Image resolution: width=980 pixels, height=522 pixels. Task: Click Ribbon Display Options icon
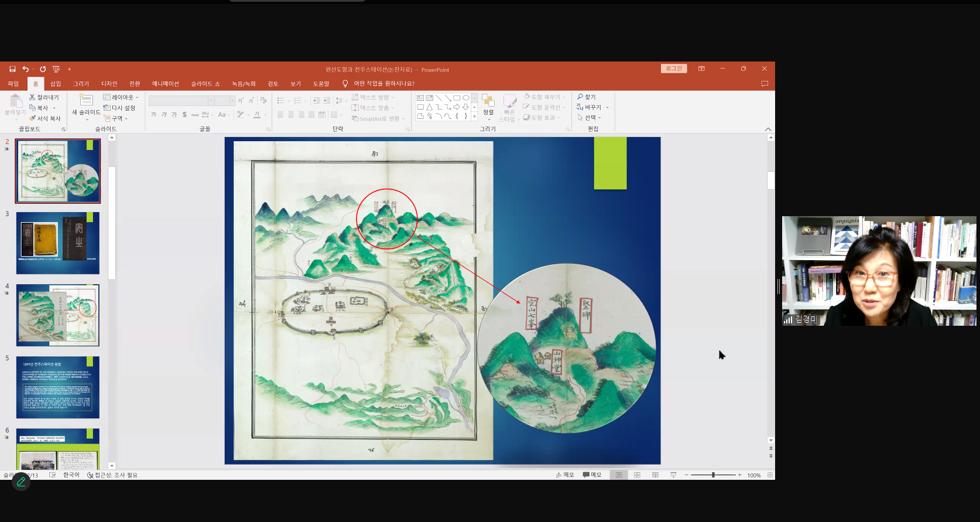pos(701,69)
